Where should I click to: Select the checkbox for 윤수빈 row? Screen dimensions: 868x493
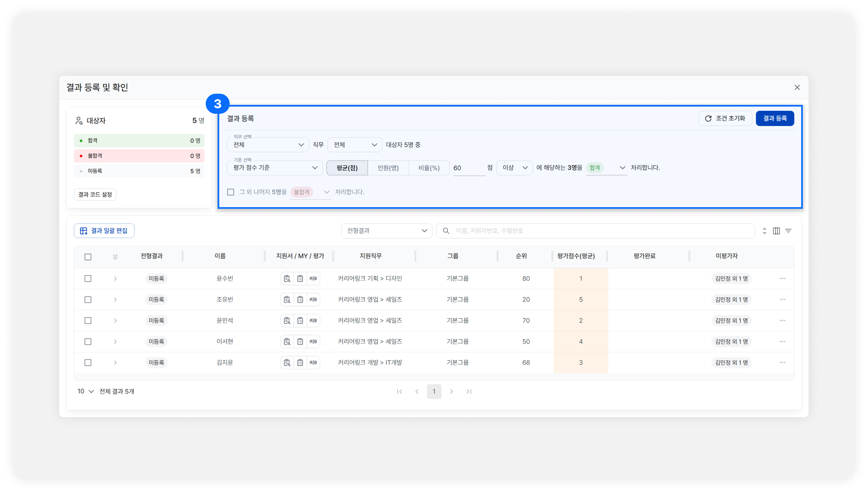88,278
